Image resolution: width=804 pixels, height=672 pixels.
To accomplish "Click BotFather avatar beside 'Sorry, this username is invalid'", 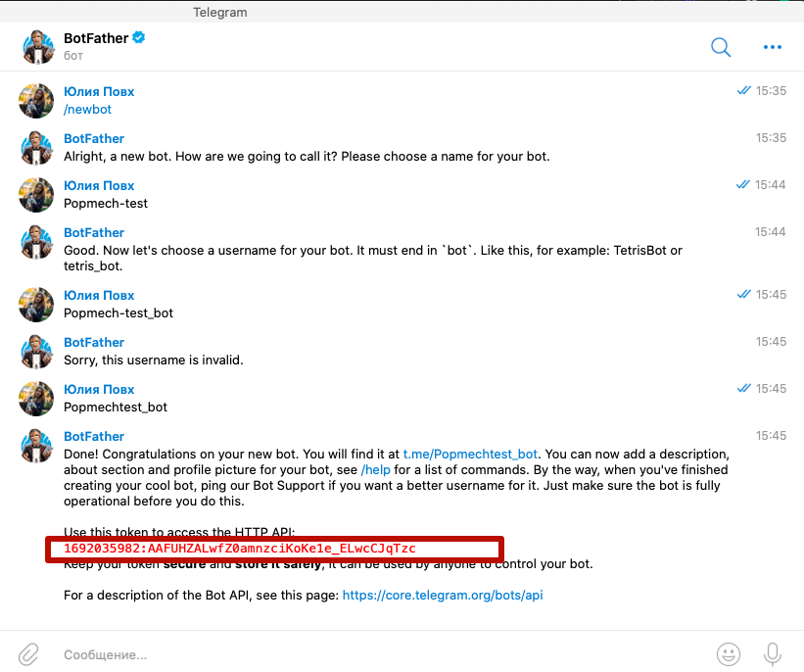I will pyautogui.click(x=36, y=352).
